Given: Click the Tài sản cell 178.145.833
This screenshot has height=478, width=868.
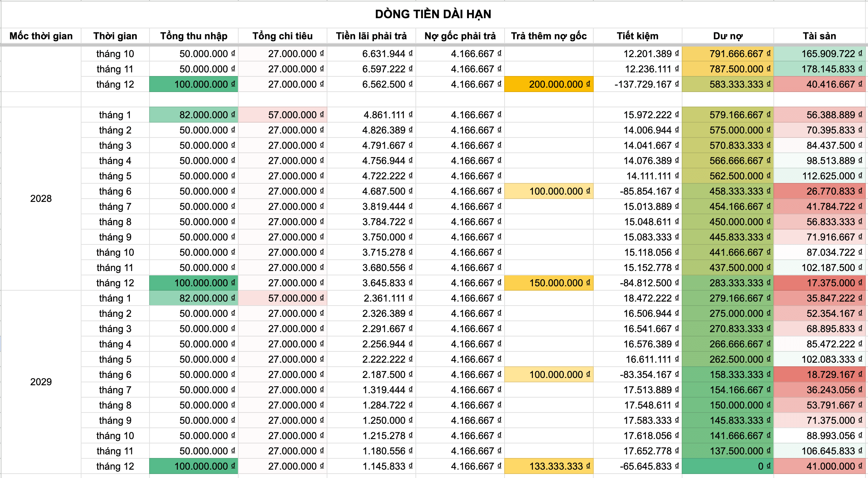Looking at the screenshot, I should pyautogui.click(x=820, y=69).
